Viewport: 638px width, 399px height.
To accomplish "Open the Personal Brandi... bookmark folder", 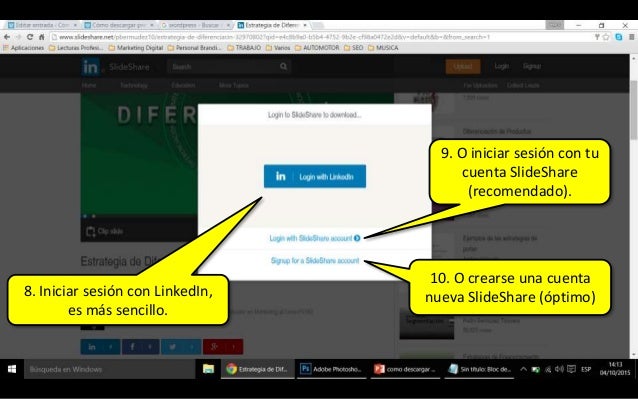I will [195, 48].
